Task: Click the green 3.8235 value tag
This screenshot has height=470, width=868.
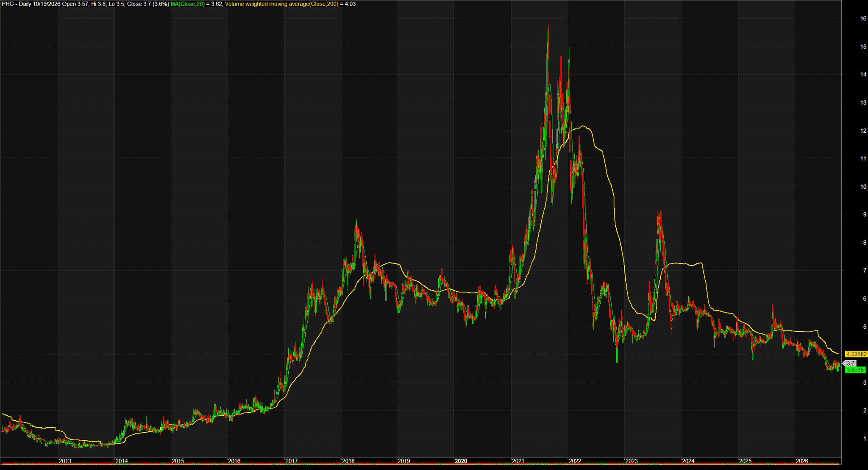Action: click(x=854, y=370)
